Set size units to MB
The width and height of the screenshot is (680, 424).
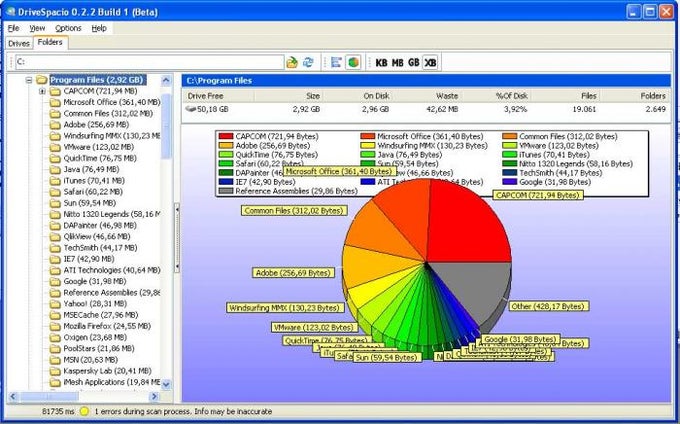tap(398, 63)
